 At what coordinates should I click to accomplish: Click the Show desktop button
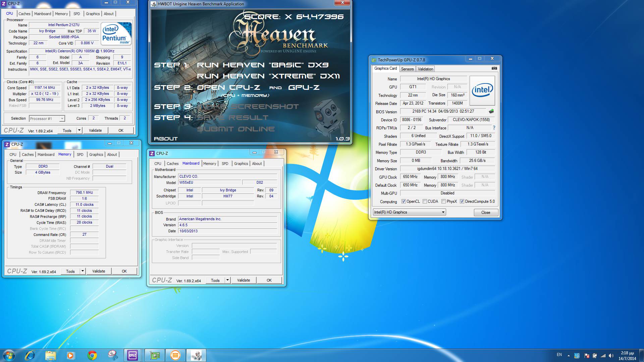click(641, 355)
